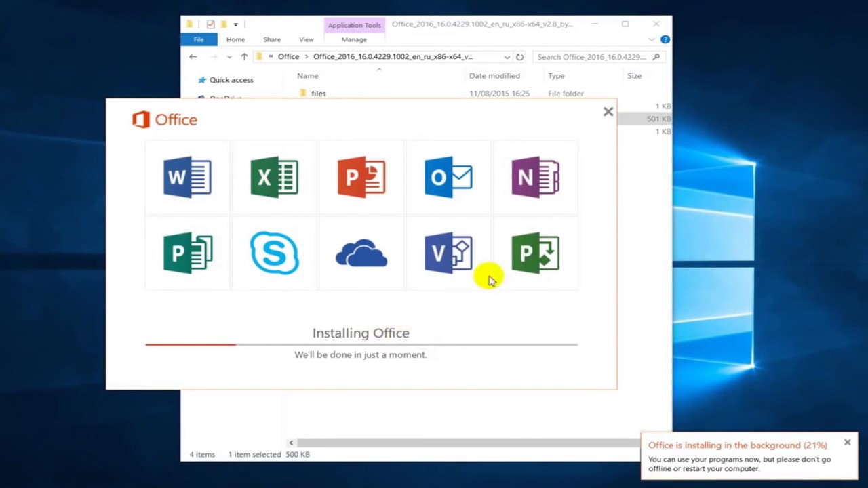This screenshot has height=488, width=868.
Task: Click the 11/08/2015 16:25 date cell
Action: [x=499, y=94]
